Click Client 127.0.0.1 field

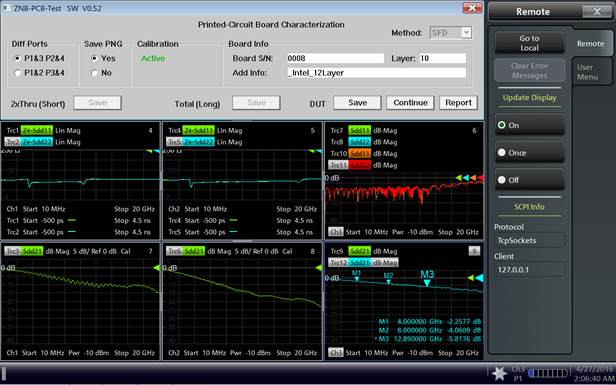click(529, 270)
